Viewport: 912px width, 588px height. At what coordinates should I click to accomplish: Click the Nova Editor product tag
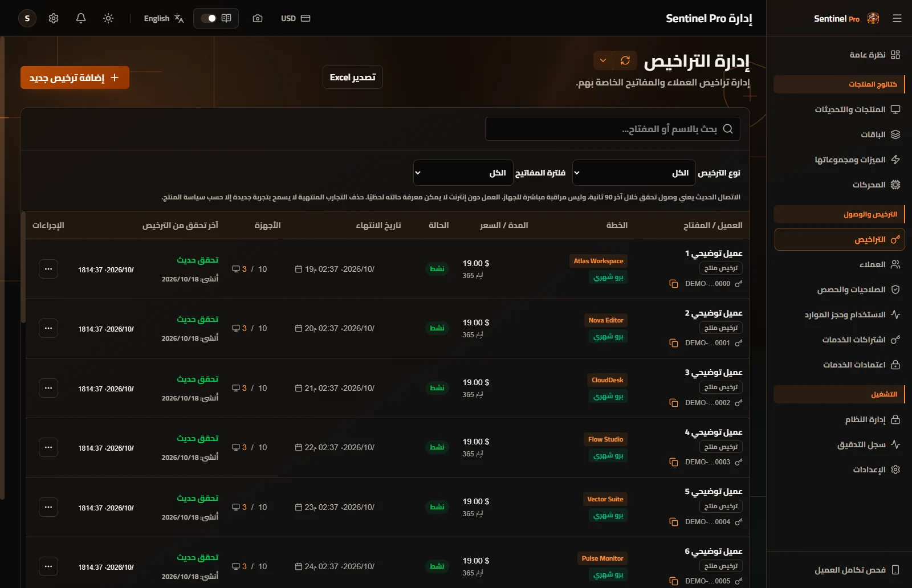tap(606, 320)
